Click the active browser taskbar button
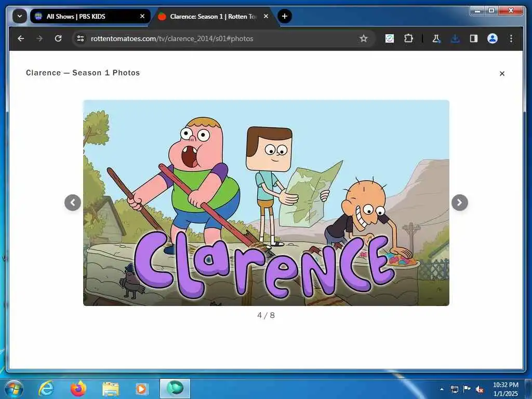The height and width of the screenshot is (399, 532). [x=175, y=389]
